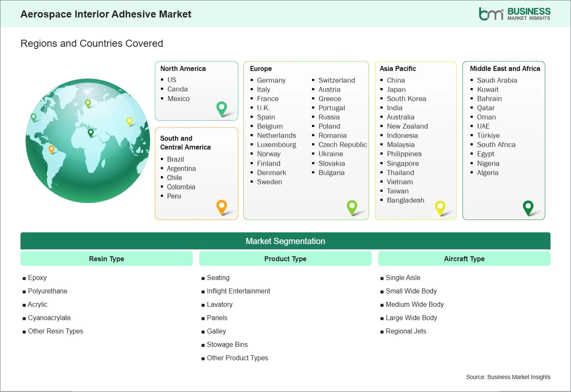This screenshot has width=571, height=392.
Task: Select the Product Type segmentation tab
Action: coord(285,258)
